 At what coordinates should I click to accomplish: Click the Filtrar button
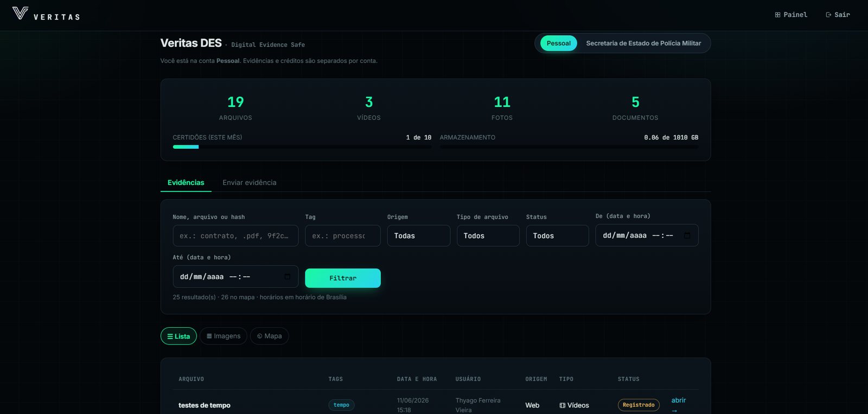tap(343, 278)
